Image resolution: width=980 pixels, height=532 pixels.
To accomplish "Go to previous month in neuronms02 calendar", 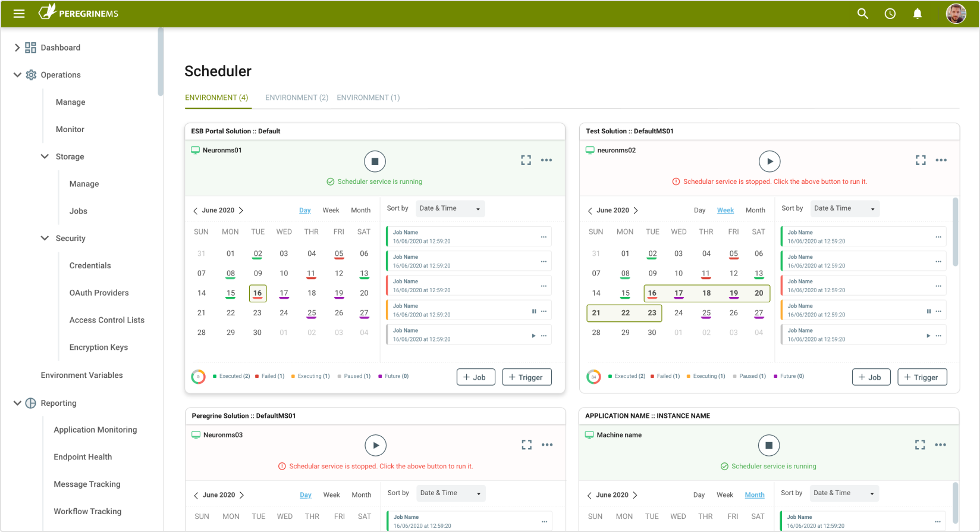I will pyautogui.click(x=590, y=211).
